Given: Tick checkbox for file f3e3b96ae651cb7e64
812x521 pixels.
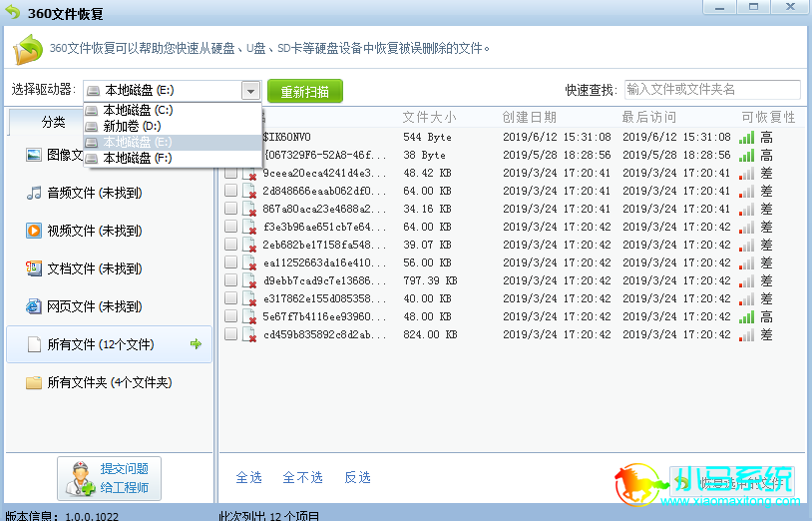Looking at the screenshot, I should point(231,227).
